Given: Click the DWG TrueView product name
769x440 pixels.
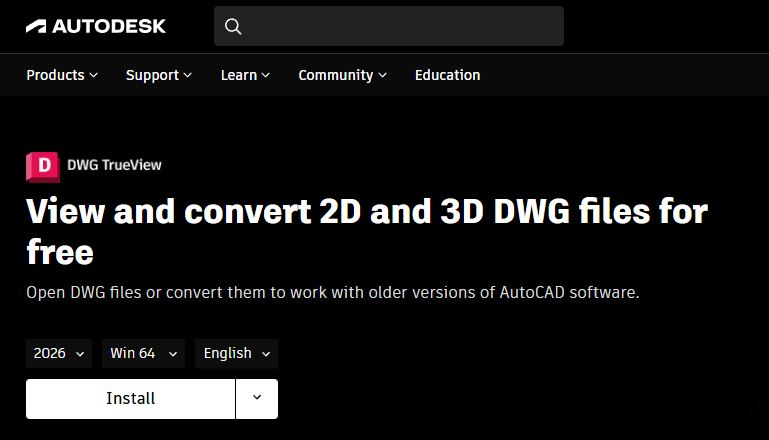Looking at the screenshot, I should [x=114, y=165].
